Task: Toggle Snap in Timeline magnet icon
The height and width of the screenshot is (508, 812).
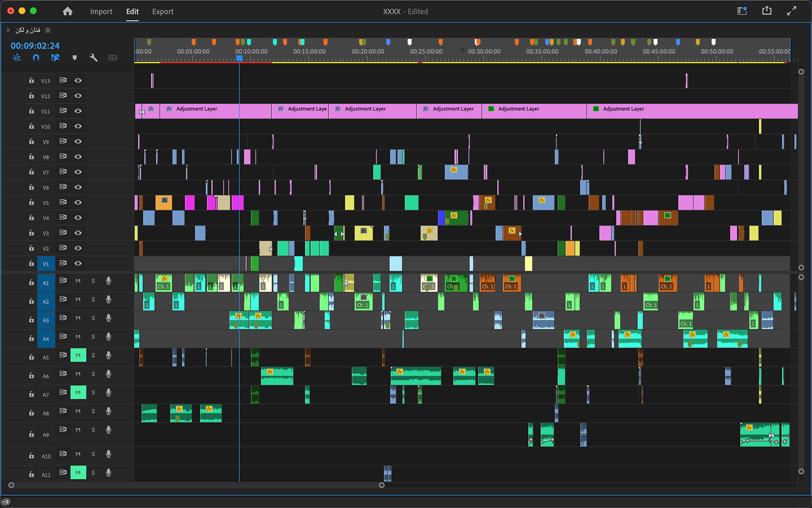Action: coord(36,58)
